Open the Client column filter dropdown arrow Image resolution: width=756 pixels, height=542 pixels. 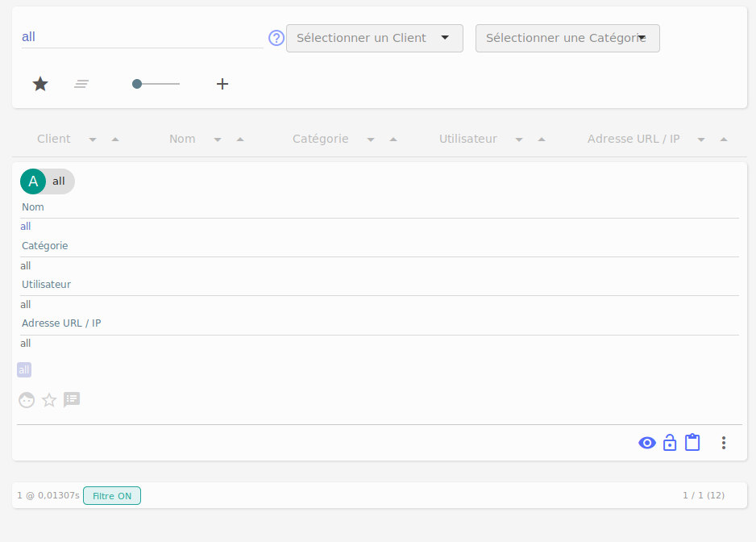click(x=93, y=139)
